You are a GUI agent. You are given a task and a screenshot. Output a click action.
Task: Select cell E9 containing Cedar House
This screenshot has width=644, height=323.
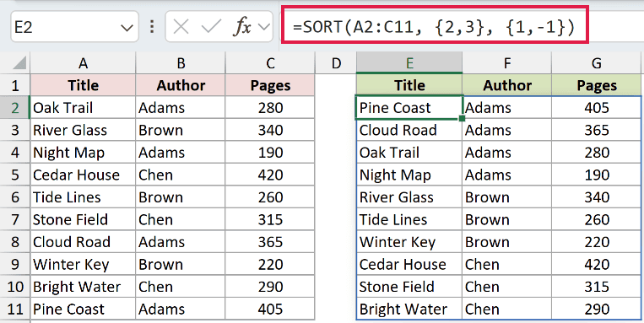point(409,264)
